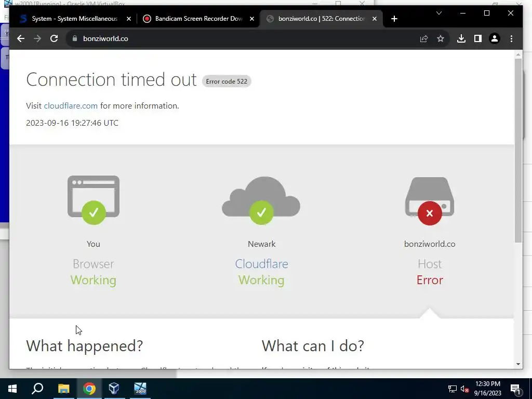Image resolution: width=532 pixels, height=399 pixels.
Task: Click the bonziworld.co label under server icon
Action: click(x=430, y=244)
